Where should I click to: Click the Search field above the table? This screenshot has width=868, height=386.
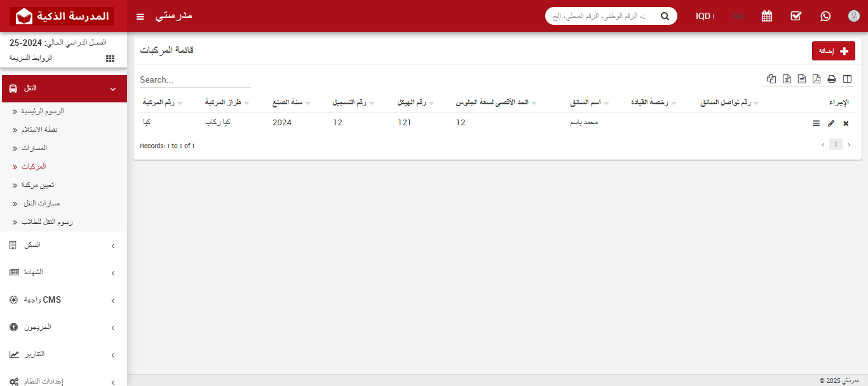pyautogui.click(x=195, y=80)
